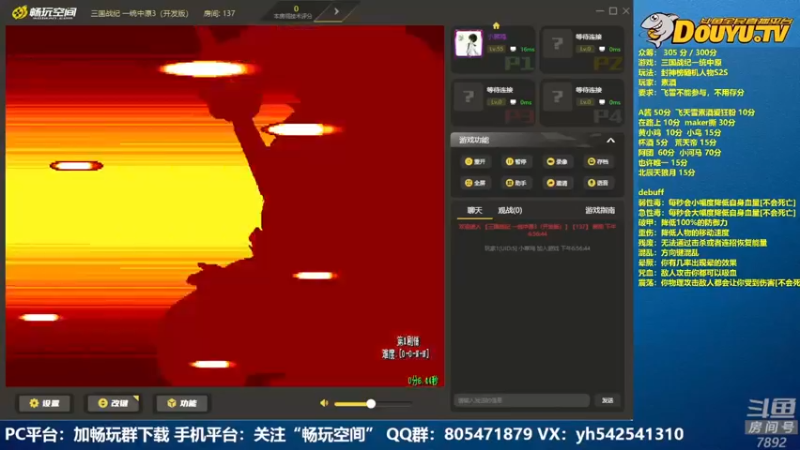Click 录像 record video function
Image resolution: width=800 pixels, height=450 pixels.
[557, 161]
